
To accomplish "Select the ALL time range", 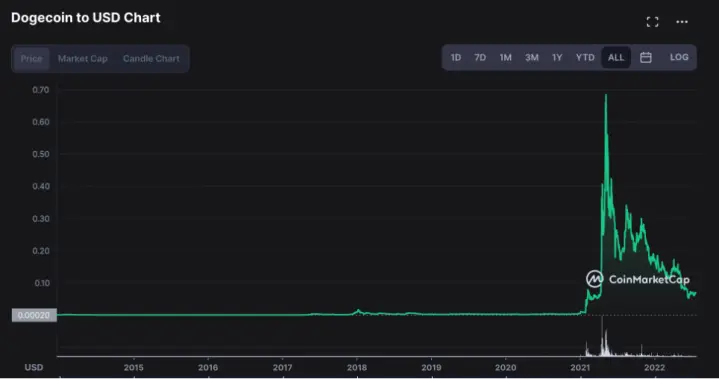I will coord(616,57).
